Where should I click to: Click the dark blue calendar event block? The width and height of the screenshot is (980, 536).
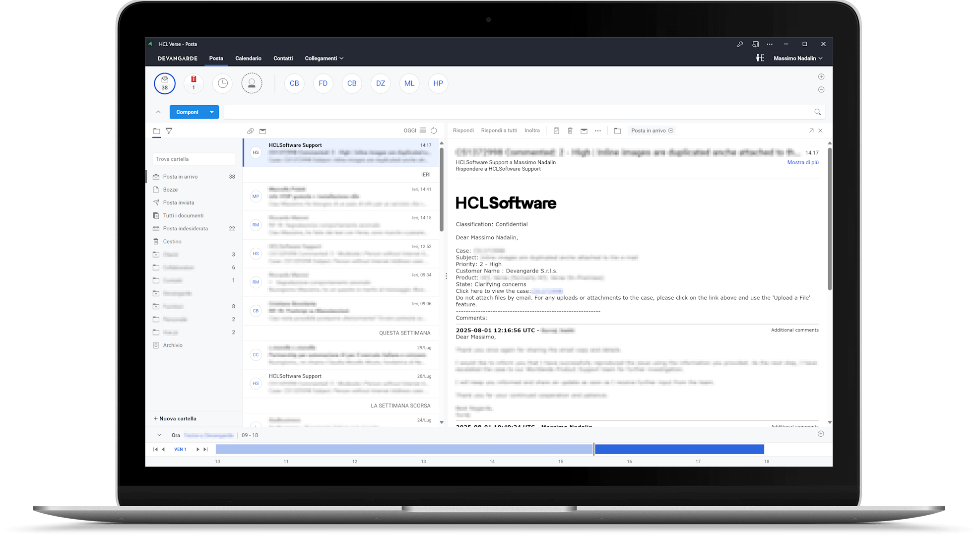(679, 449)
